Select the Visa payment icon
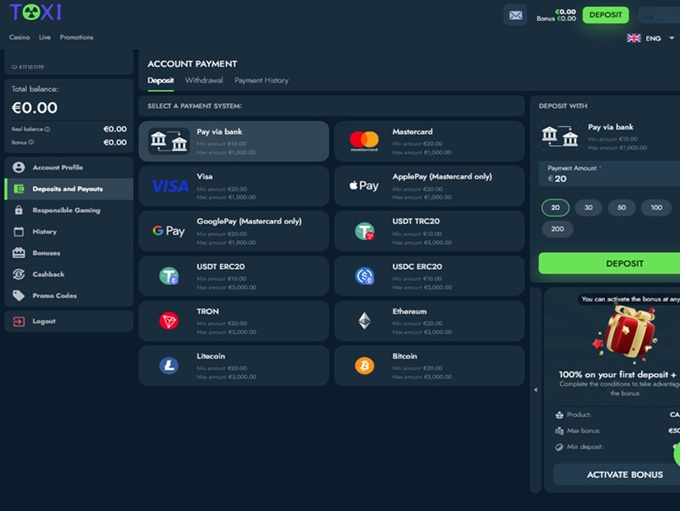Screen dimensions: 680x511 tap(170, 186)
